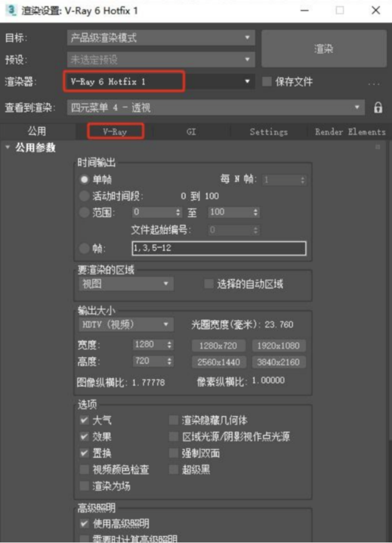Click the frames field showing 1,3,5-12

point(219,248)
